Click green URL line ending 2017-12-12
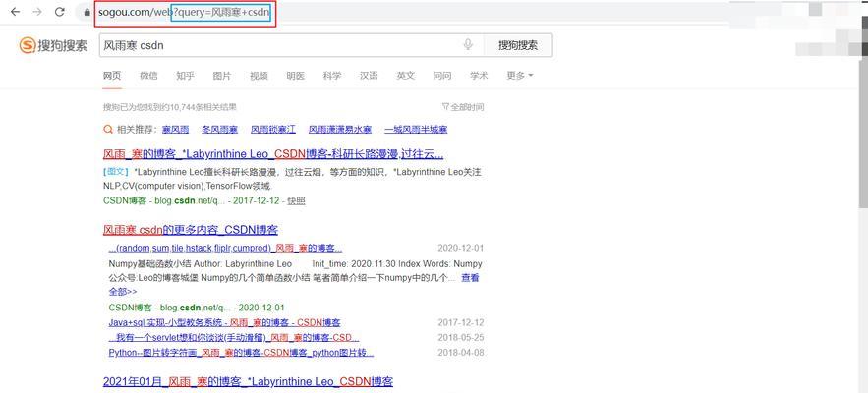The height and width of the screenshot is (393, 868). (x=192, y=201)
